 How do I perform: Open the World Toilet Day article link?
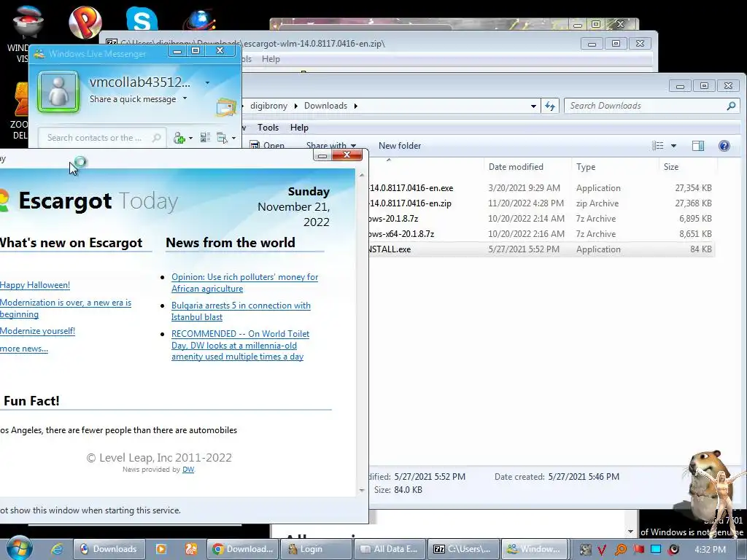click(240, 345)
